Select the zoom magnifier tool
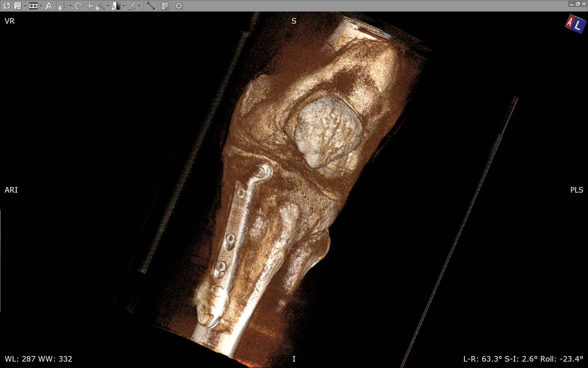Screen dimensions: 588x368 point(100,6)
